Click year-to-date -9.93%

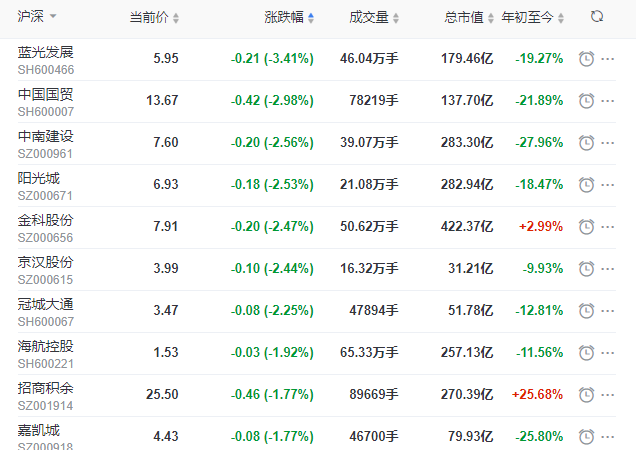point(543,268)
